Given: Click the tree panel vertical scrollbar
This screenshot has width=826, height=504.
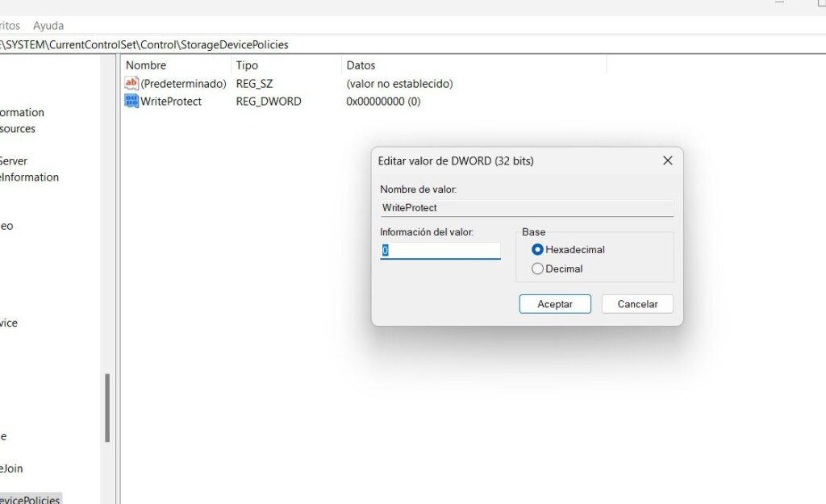Looking at the screenshot, I should click(107, 407).
